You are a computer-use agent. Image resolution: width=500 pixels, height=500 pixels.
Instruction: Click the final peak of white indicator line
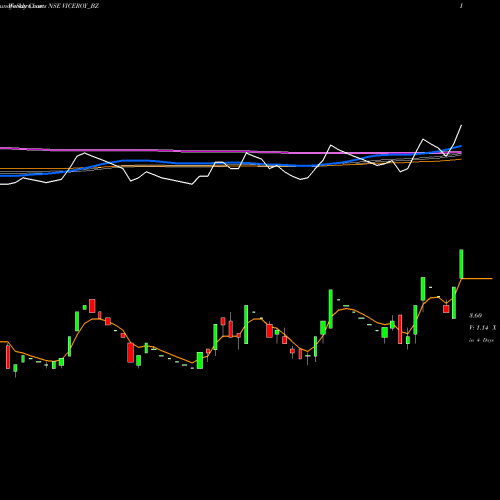[x=461, y=125]
